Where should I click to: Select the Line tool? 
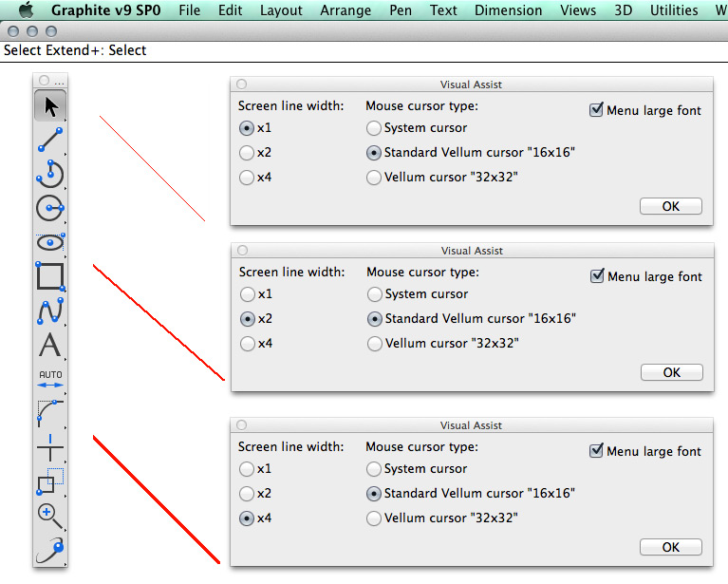tap(50, 140)
